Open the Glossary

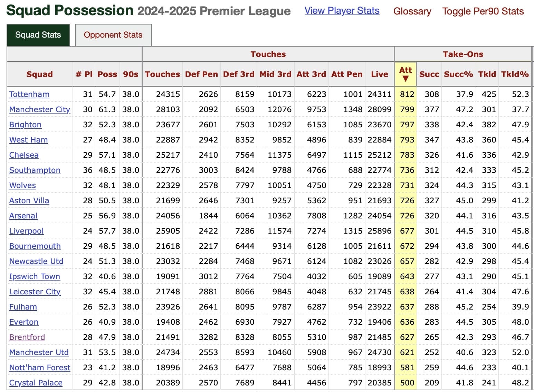(x=412, y=11)
